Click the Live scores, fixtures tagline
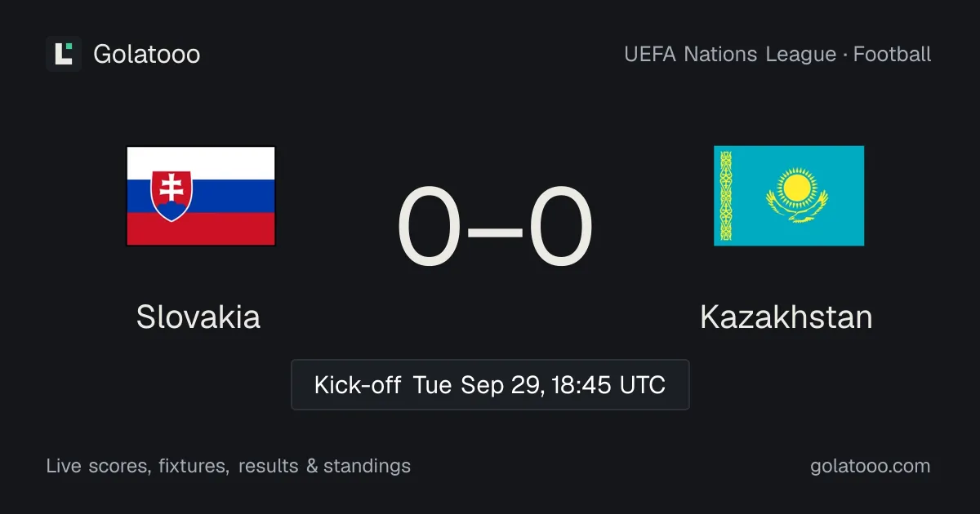The height and width of the screenshot is (514, 980). (x=137, y=466)
